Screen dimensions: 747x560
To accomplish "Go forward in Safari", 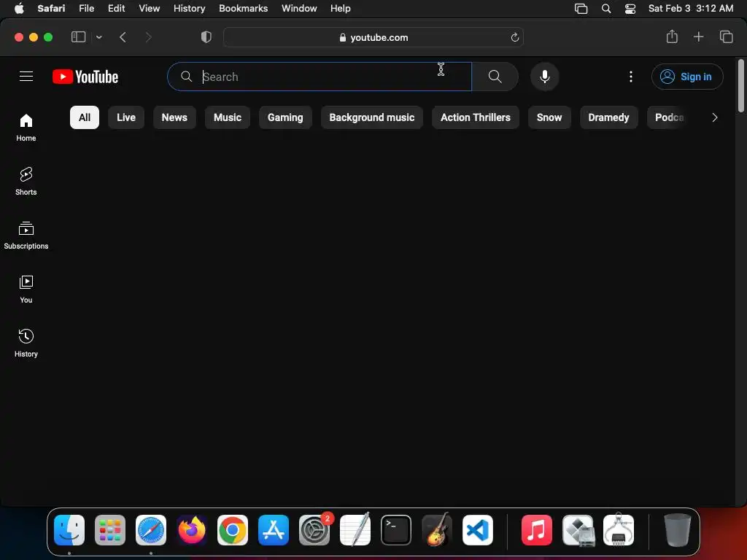I will point(148,37).
